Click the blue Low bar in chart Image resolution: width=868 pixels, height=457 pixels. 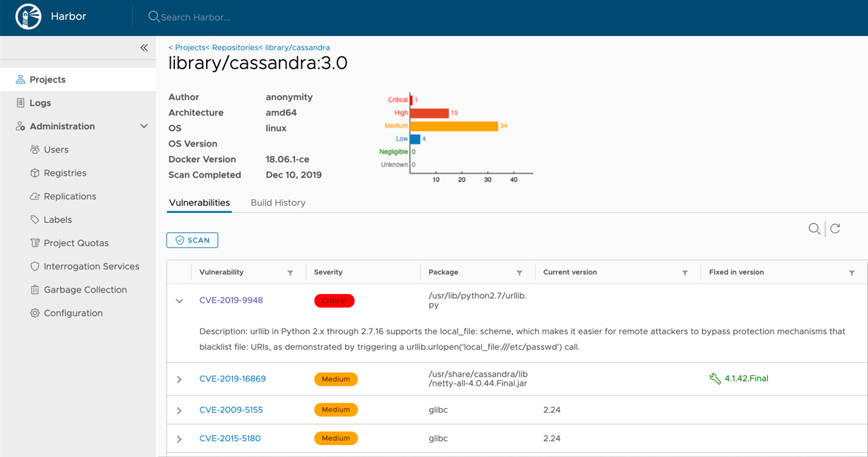pos(415,139)
